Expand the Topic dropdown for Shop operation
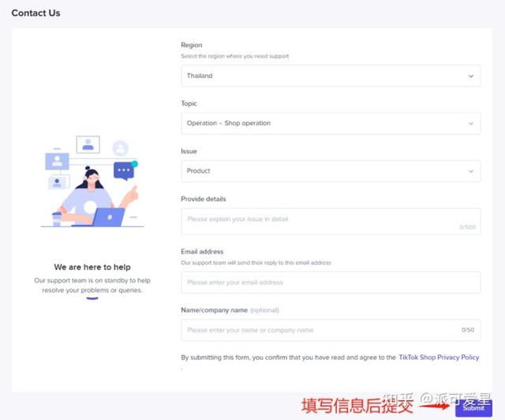The image size is (505, 420). (x=330, y=123)
